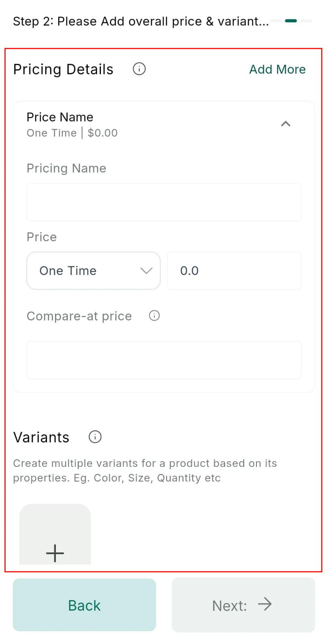Viewport: 328px width, 644px height.
Task: Click the Variants section heading
Action: [x=41, y=437]
